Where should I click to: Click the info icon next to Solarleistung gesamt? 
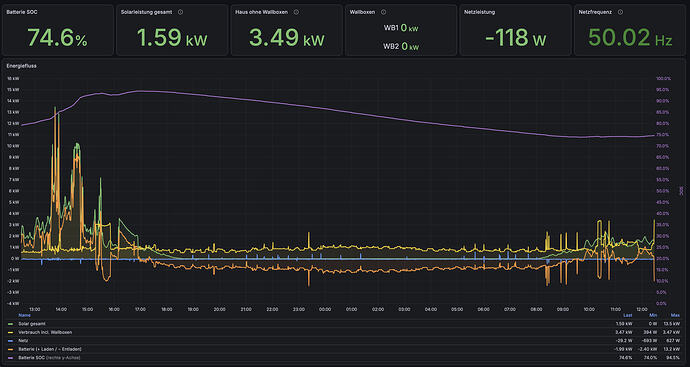(180, 12)
